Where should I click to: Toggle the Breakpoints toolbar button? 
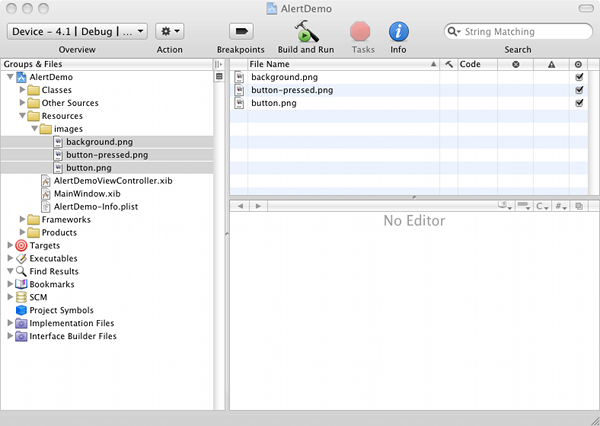[x=241, y=32]
